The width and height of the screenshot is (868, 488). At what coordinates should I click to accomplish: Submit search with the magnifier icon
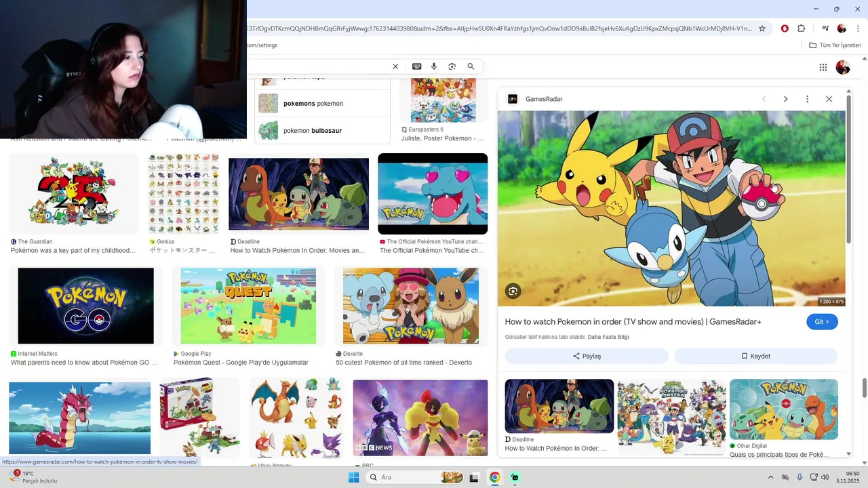(x=471, y=66)
